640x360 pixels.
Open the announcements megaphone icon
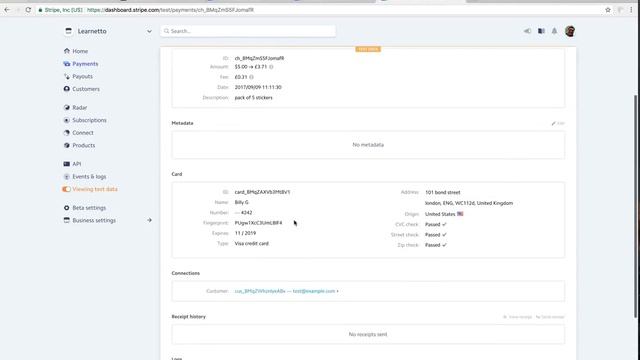pos(527,31)
